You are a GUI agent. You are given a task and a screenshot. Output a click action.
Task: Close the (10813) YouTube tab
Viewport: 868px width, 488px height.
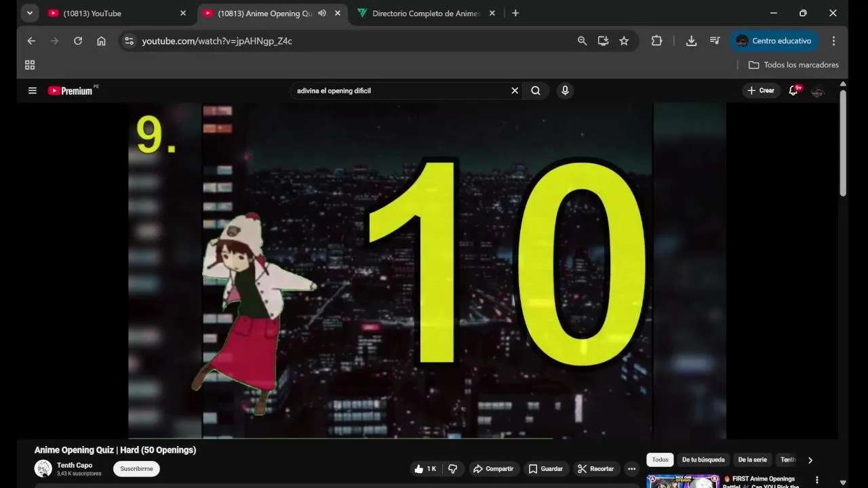183,13
